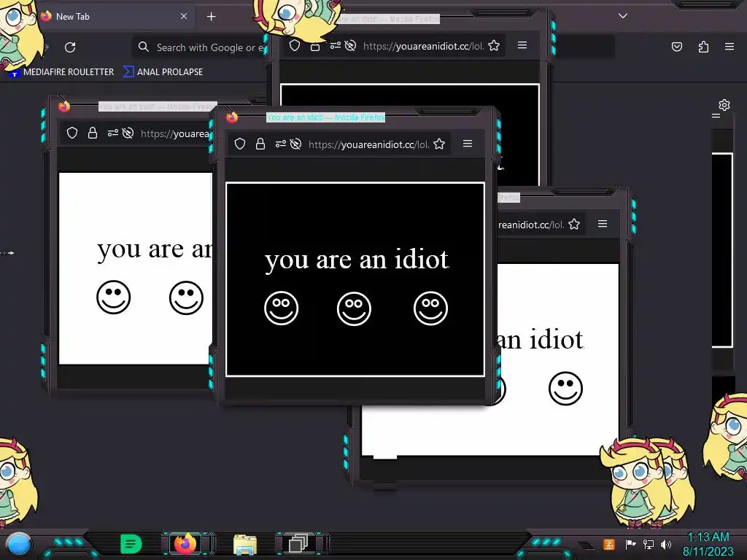Open Action Center flag in tray
747x560 pixels.
point(630,544)
